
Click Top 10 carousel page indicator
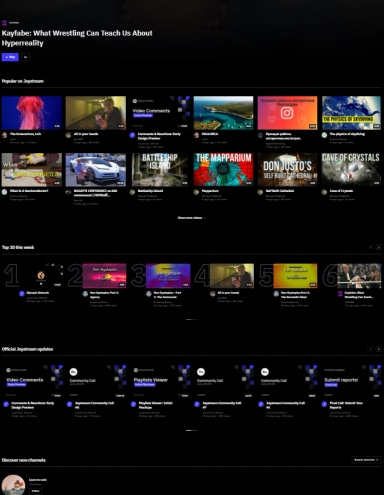click(191, 319)
